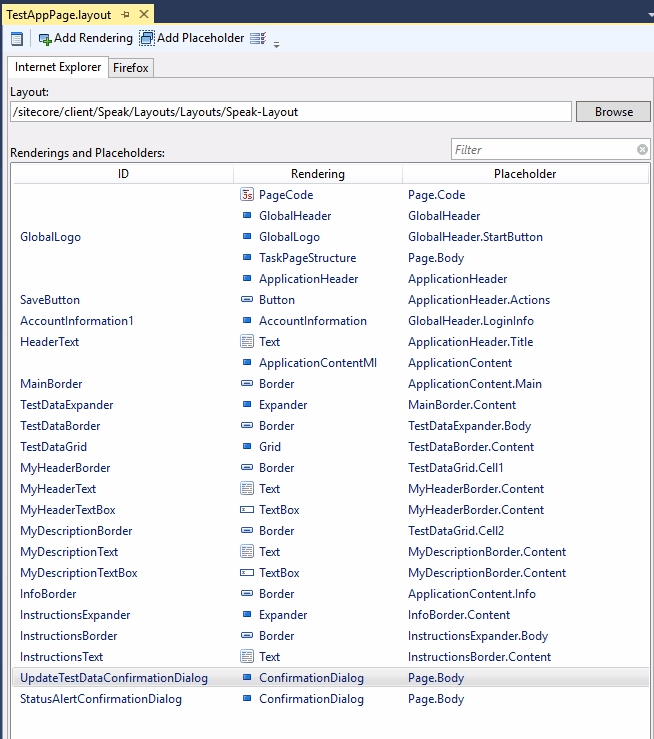Click the GlobalLogo rendering icon

click(247, 236)
